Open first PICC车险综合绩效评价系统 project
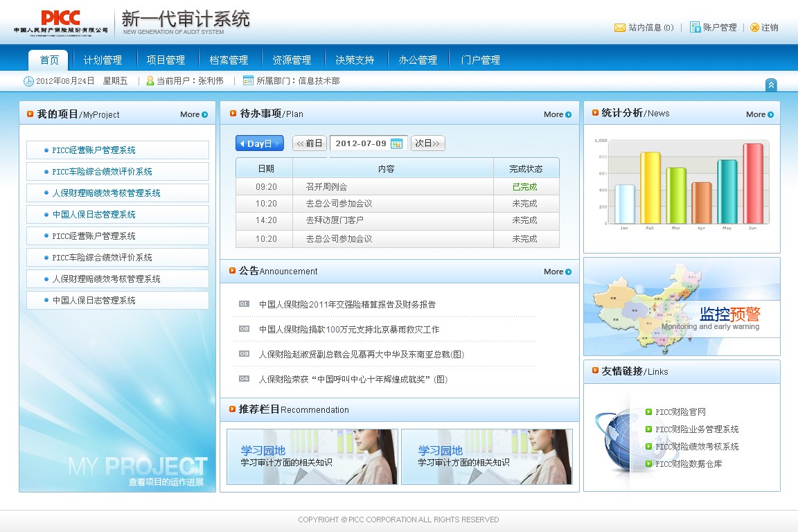The height and width of the screenshot is (532, 798). click(x=118, y=172)
